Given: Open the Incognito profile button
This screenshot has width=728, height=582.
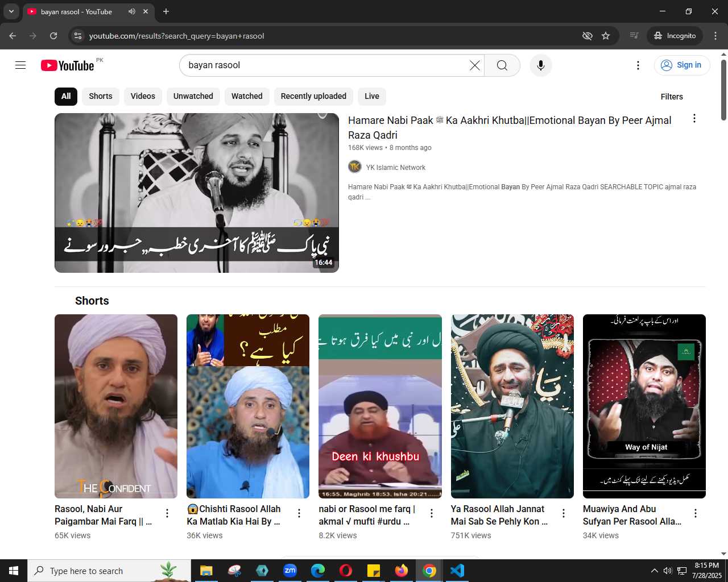Looking at the screenshot, I should pyautogui.click(x=675, y=36).
